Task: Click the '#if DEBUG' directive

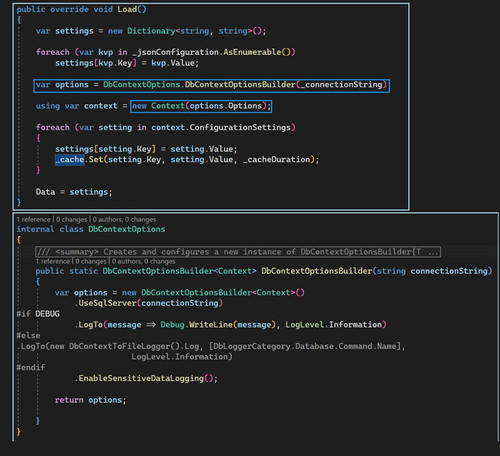Action: point(38,314)
